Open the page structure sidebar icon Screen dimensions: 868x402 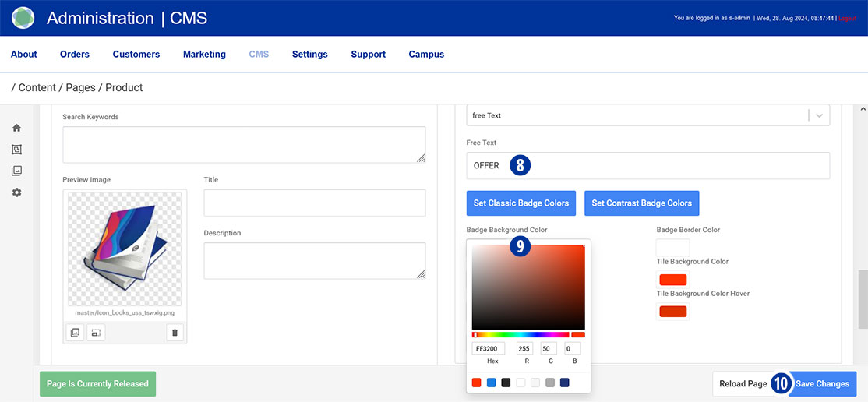16,150
